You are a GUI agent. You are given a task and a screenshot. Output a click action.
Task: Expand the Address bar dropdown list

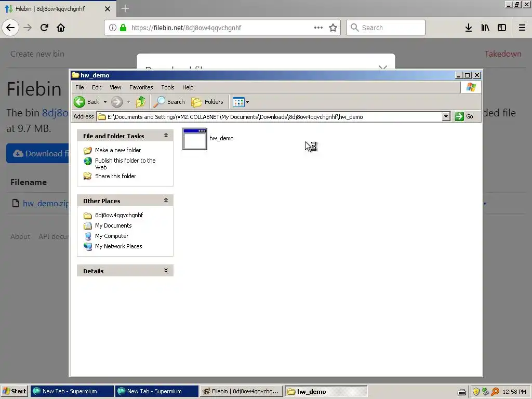(446, 116)
